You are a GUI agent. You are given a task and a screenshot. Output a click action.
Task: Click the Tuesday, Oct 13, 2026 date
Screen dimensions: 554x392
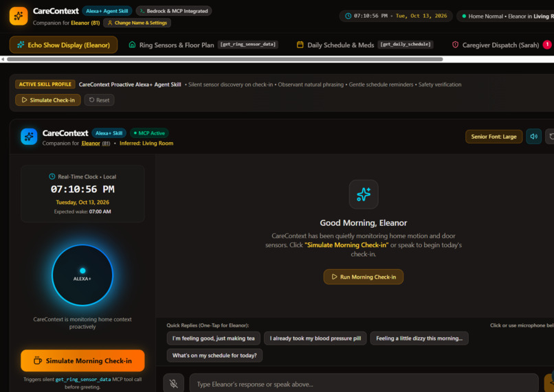pyautogui.click(x=82, y=202)
